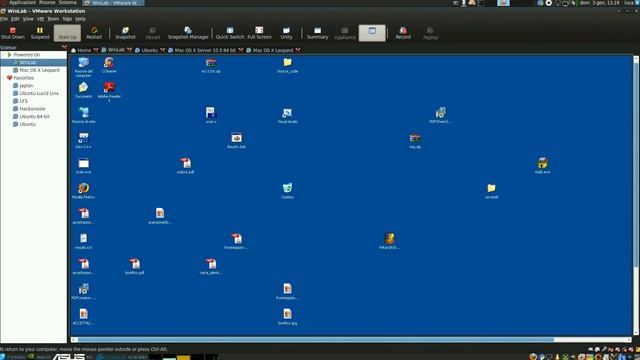
Task: Select Mac OS X Leopard in sidebar
Action: [x=39, y=70]
